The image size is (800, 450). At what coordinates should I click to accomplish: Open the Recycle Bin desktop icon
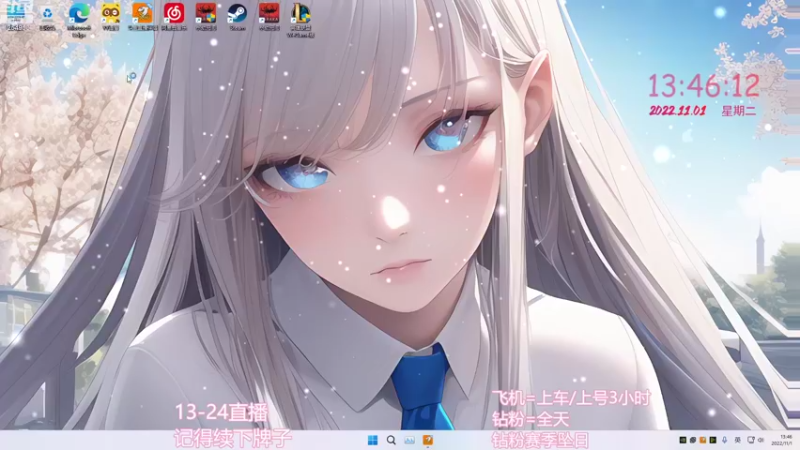click(x=47, y=17)
